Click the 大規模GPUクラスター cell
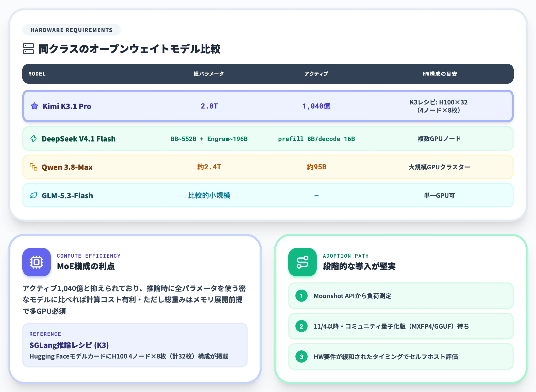The height and width of the screenshot is (392, 536). click(439, 167)
